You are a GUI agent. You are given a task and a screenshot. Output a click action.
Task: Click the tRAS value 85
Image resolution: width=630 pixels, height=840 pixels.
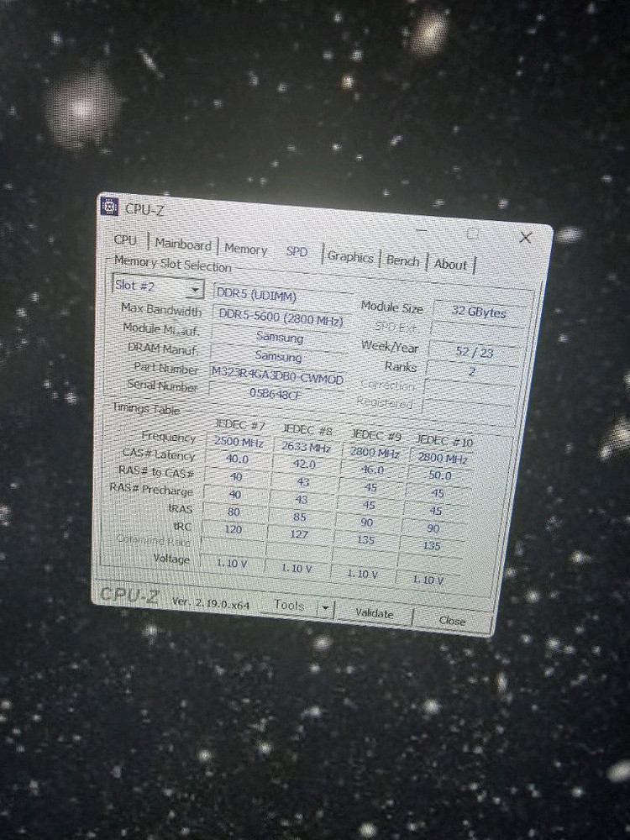coord(300,517)
